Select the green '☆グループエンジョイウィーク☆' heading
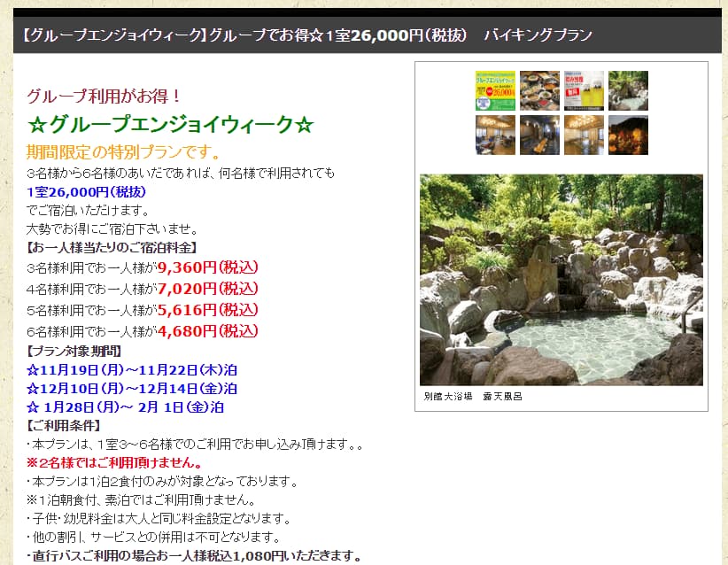728x565 pixels. click(170, 124)
